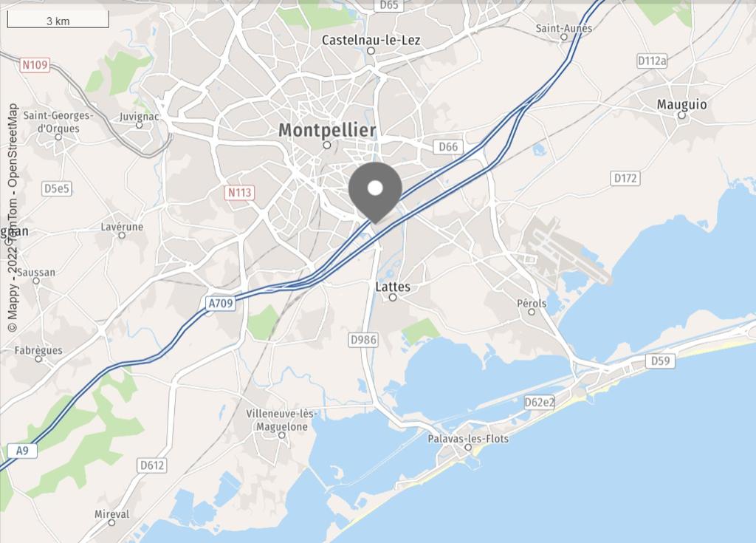Click the 3 km scale bar
Image resolution: width=756 pixels, height=543 pixels.
(x=58, y=20)
